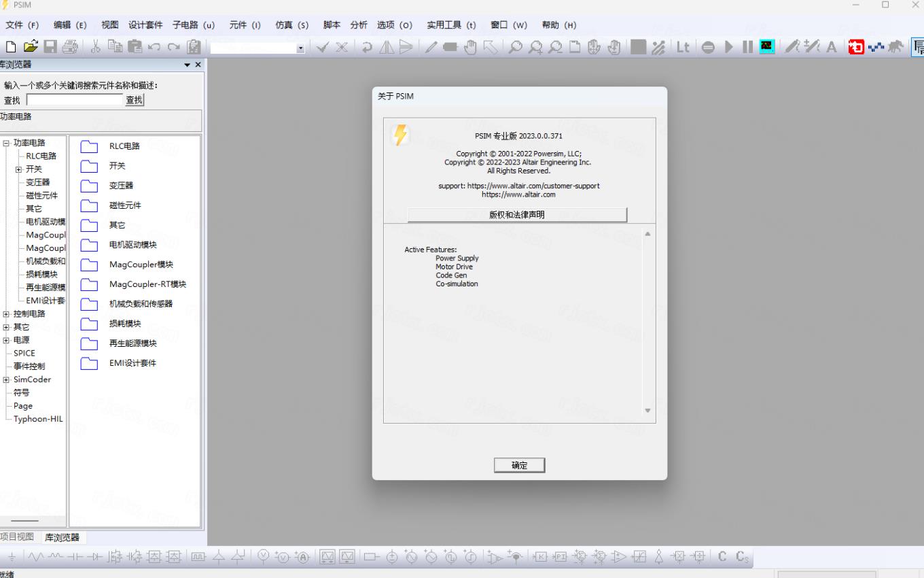Viewport: 924px width, 578px height.
Task: Open the 帮助 (H) menu
Action: click(x=559, y=25)
